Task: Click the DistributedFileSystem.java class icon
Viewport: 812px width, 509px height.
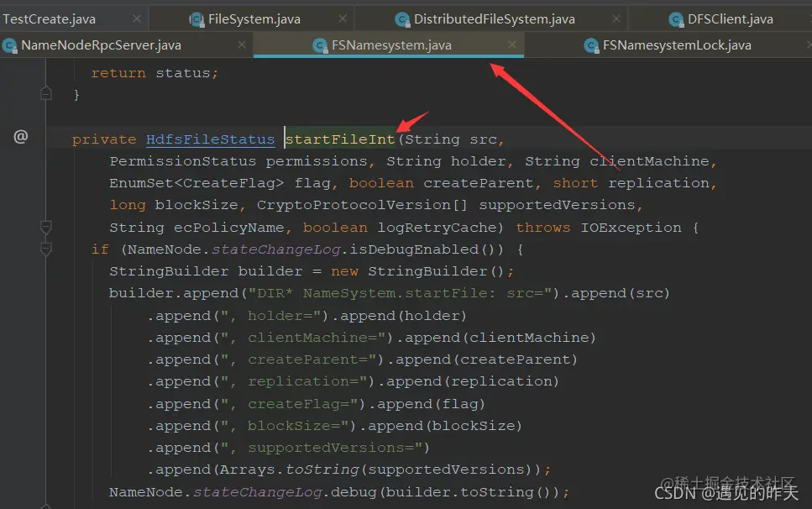Action: [x=402, y=19]
